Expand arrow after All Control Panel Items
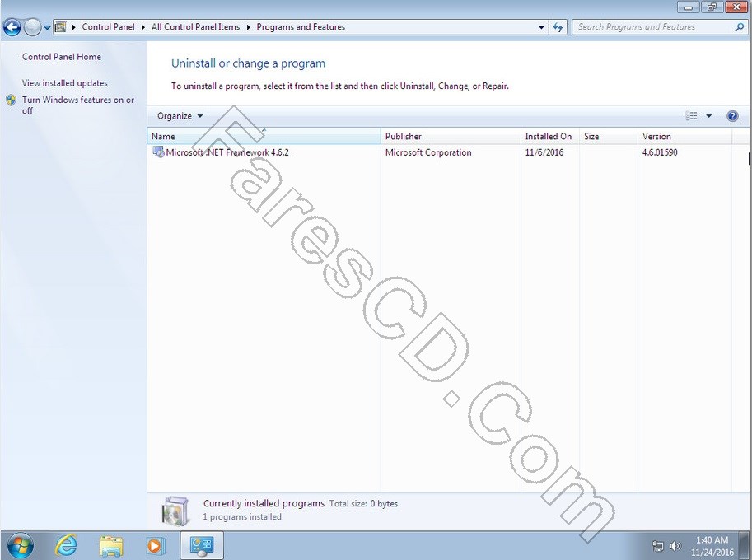Viewport: 752px width, 560px height. 249,27
